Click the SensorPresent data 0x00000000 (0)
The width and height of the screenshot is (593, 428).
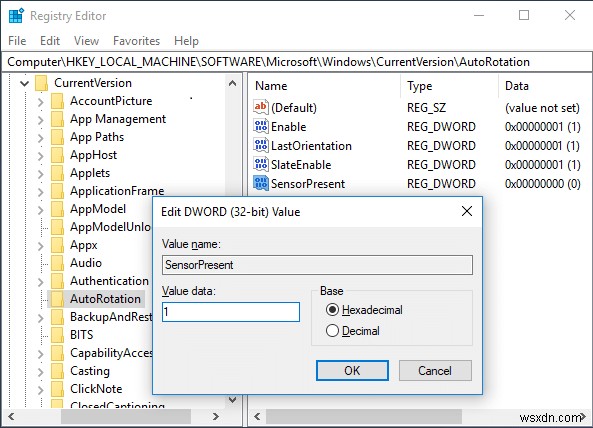pos(542,184)
